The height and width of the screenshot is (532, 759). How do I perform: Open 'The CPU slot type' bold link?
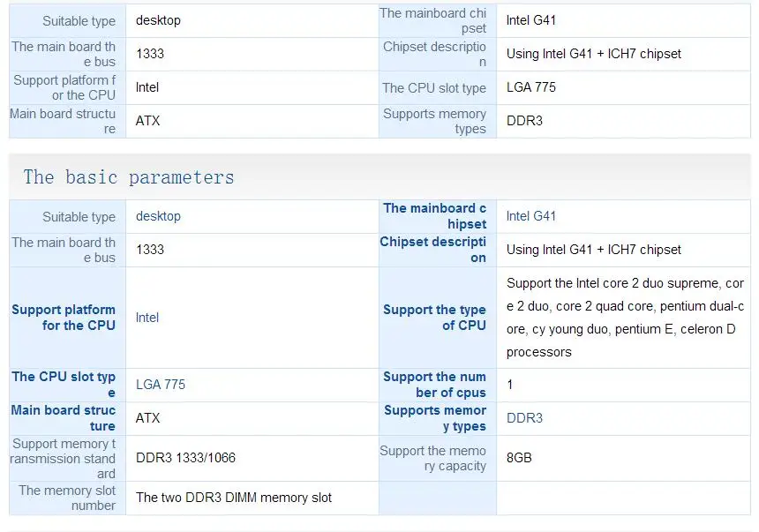(64, 385)
